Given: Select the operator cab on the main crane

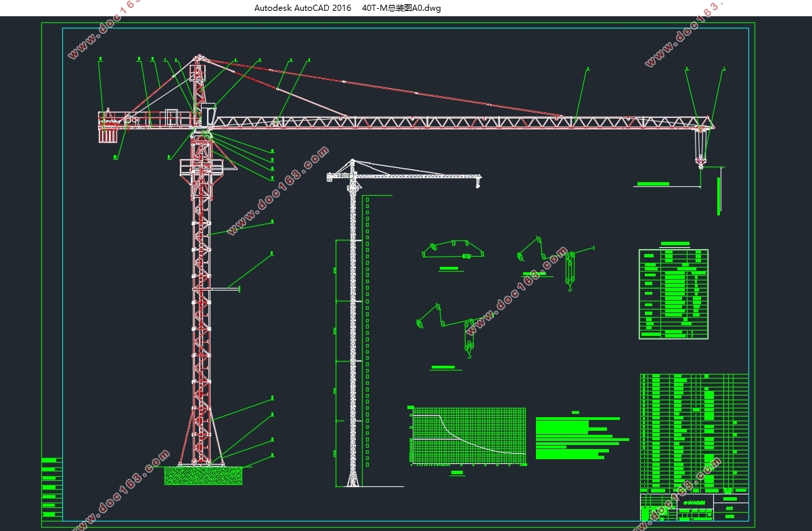Looking at the screenshot, I should pos(207,114).
